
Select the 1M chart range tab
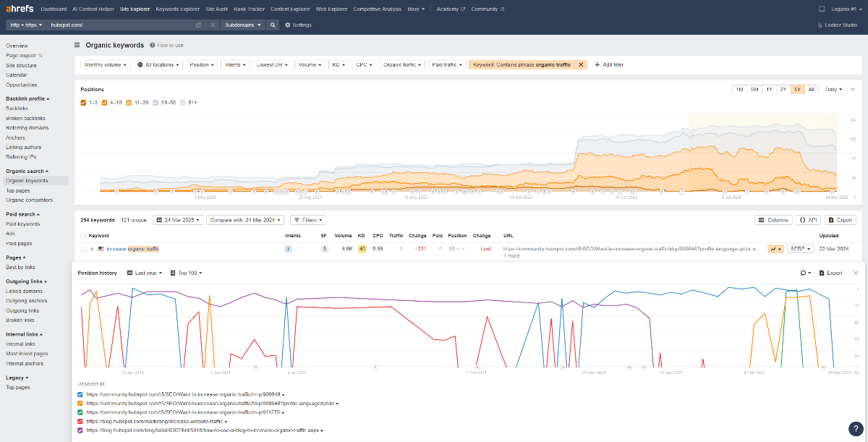click(x=739, y=89)
